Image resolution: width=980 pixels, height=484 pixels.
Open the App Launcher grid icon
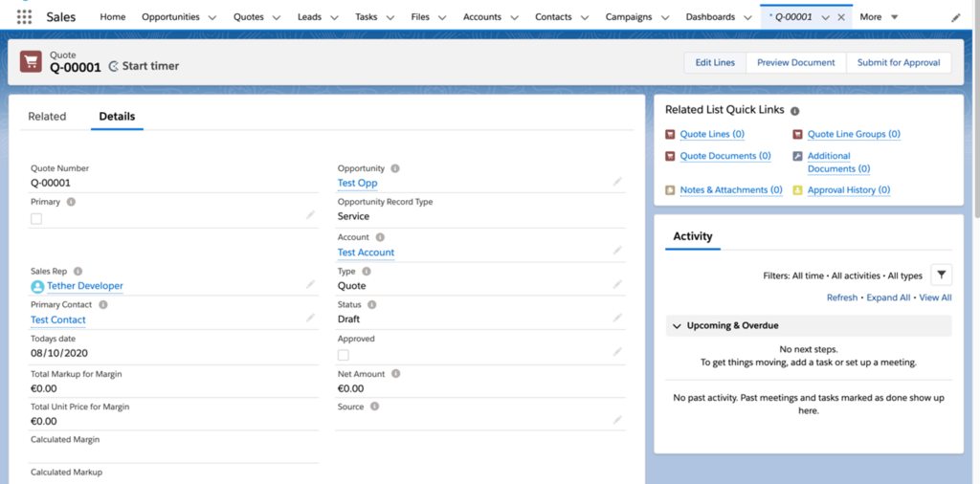pyautogui.click(x=24, y=17)
